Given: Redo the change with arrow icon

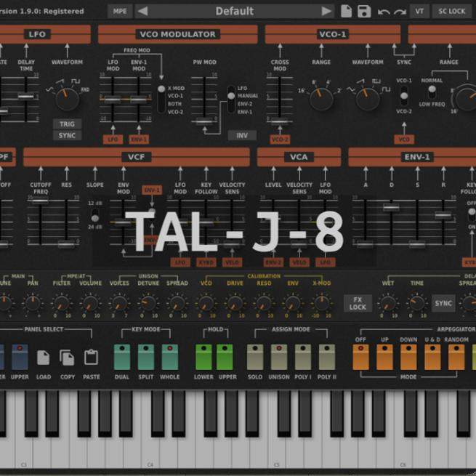Looking at the screenshot, I should [400, 12].
